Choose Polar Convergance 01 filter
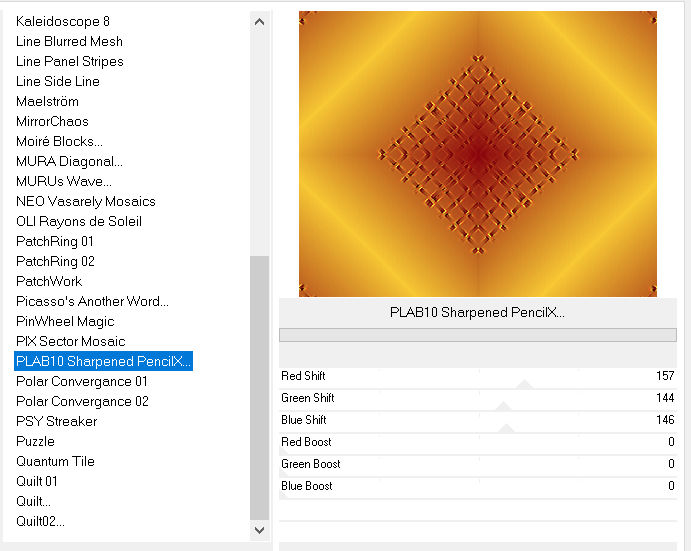This screenshot has width=691, height=551. (82, 381)
